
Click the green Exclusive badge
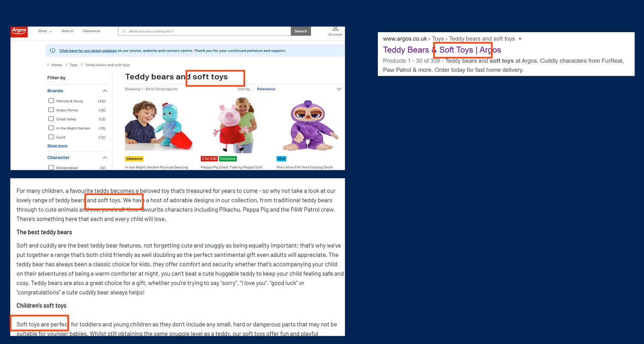click(228, 159)
